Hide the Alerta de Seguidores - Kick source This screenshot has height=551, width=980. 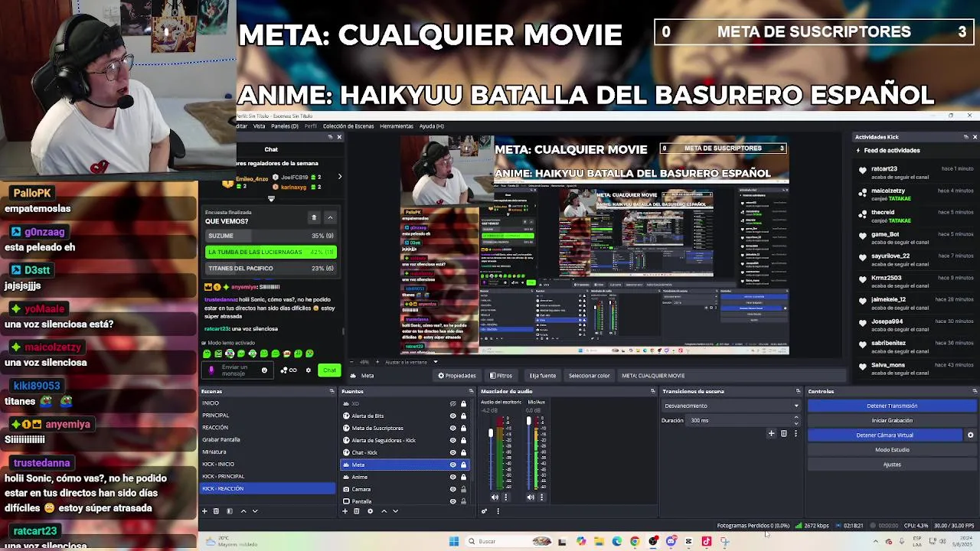pos(452,440)
